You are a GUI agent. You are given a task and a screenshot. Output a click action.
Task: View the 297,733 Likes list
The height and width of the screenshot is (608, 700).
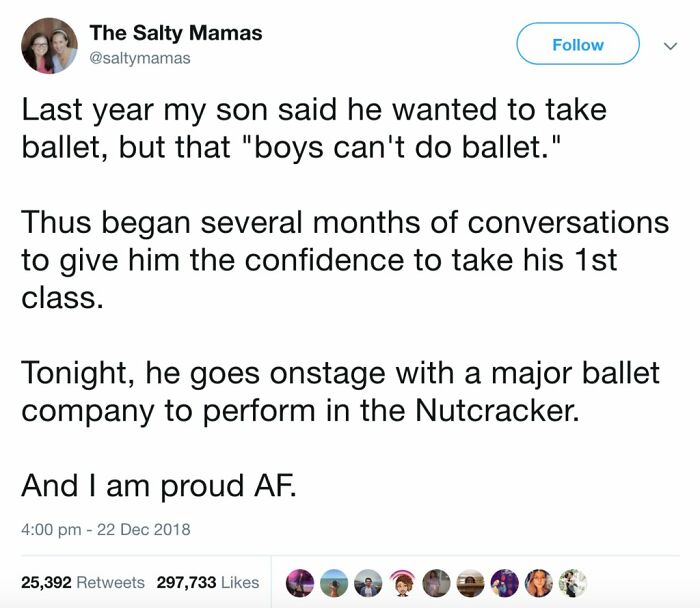tap(208, 582)
